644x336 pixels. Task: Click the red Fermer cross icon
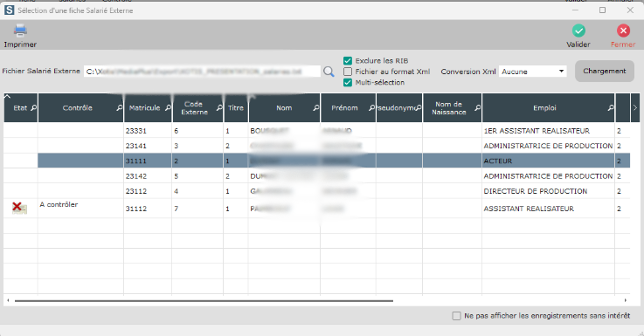(623, 31)
